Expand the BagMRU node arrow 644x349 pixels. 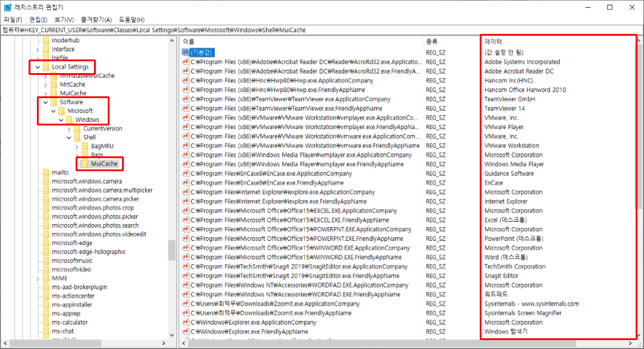77,146
